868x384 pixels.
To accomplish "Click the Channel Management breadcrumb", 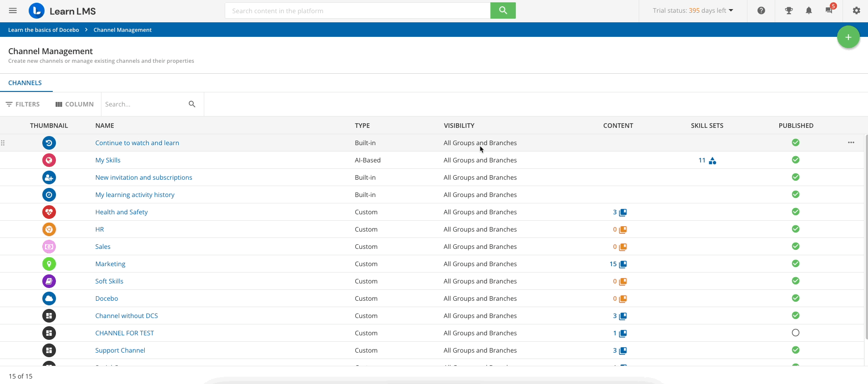I will click(122, 30).
